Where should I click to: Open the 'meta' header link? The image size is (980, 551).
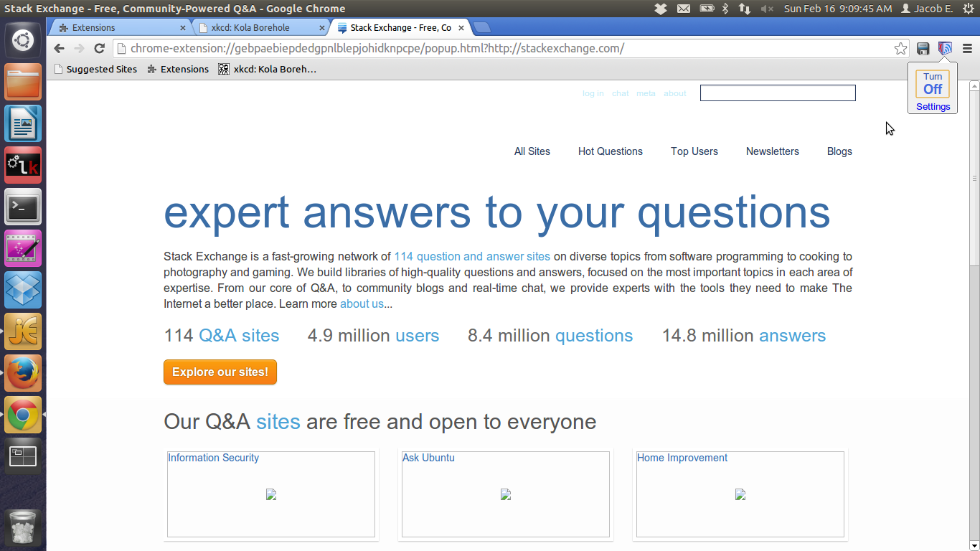coord(646,93)
